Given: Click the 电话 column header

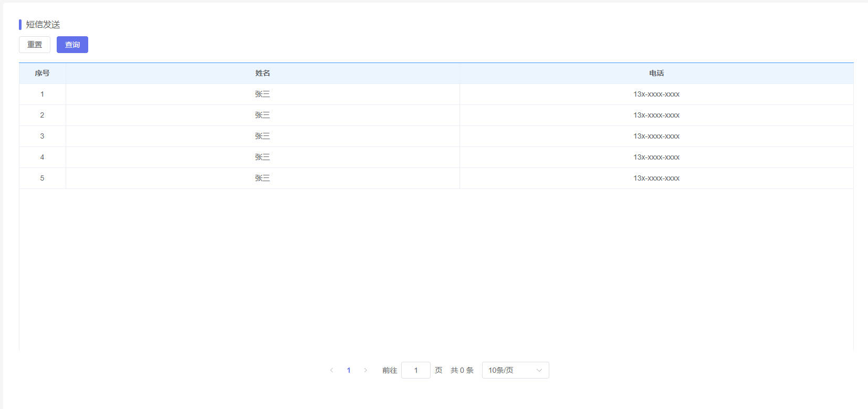Looking at the screenshot, I should point(656,73).
